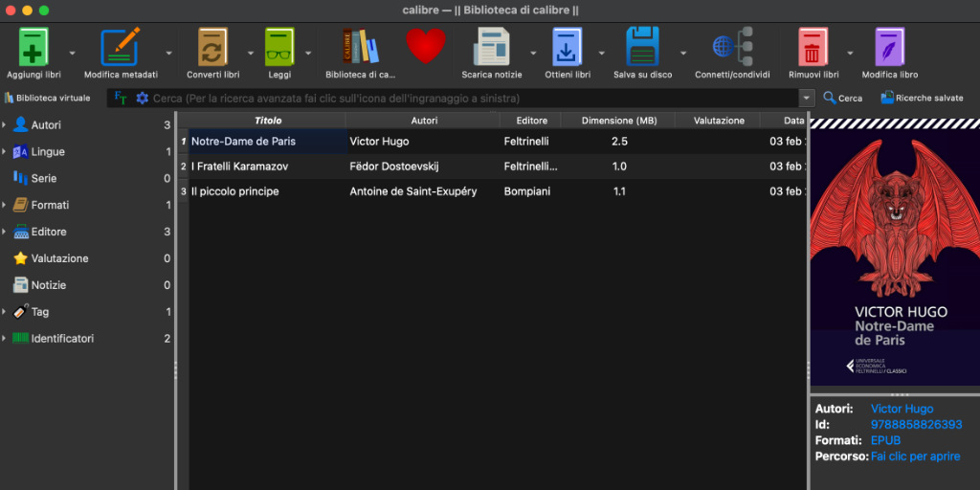Screen dimensions: 980x490
Task: Click the Fëdor Dostoevskij author cell
Action: [x=423, y=167]
